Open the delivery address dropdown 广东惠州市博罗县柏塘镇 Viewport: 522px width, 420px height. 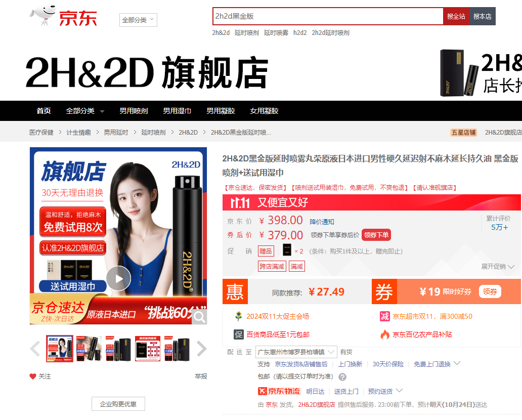point(296,352)
